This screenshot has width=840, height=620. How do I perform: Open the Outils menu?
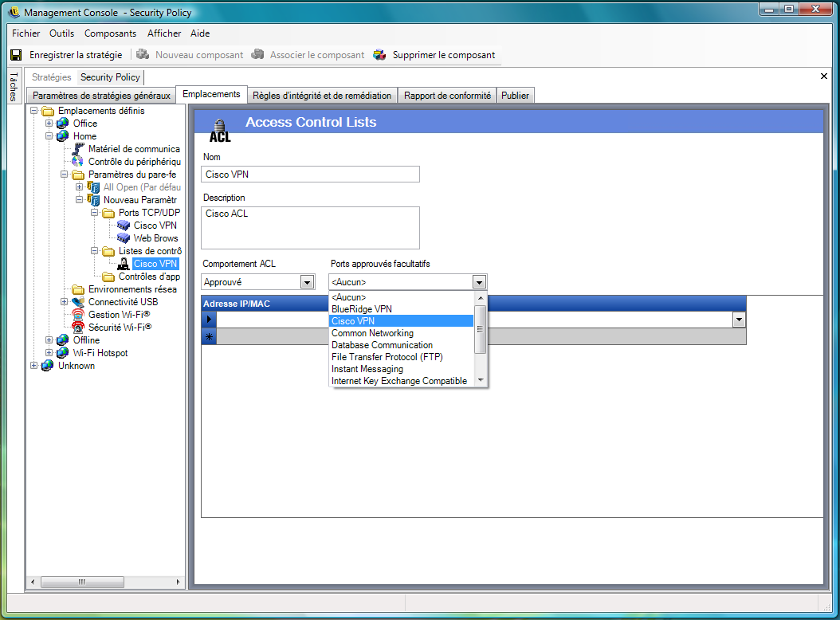point(61,33)
